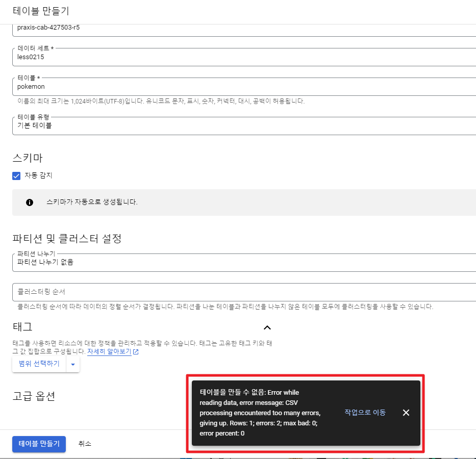
Task: Click the 클러스터링 순서 input field
Action: click(x=244, y=292)
